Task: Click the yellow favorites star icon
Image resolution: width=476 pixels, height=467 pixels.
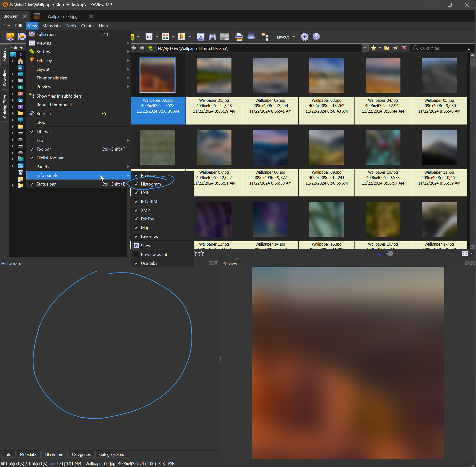Action: pyautogui.click(x=373, y=48)
